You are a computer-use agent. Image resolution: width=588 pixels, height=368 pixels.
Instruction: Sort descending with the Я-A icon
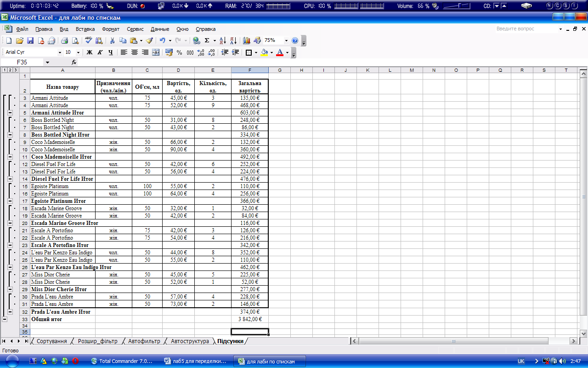pos(233,40)
